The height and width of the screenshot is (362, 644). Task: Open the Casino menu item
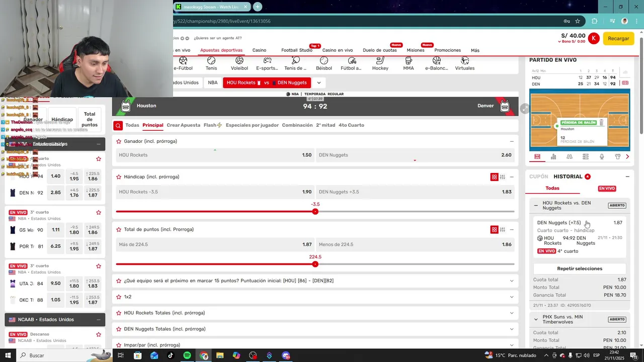coord(259,50)
